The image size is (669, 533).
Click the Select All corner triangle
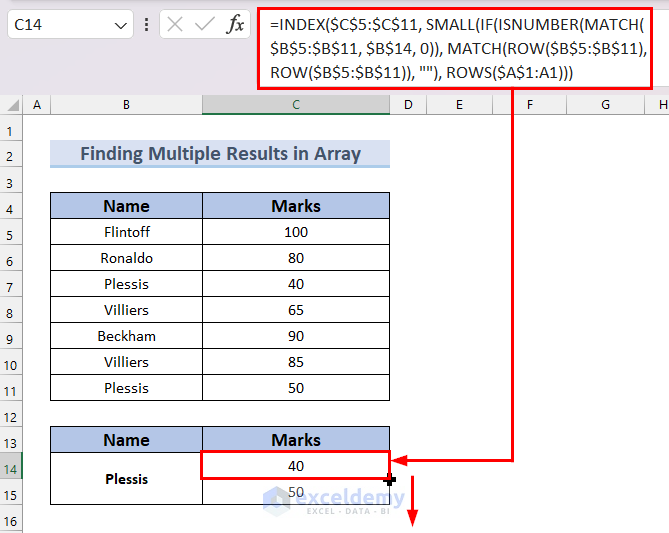[13, 105]
